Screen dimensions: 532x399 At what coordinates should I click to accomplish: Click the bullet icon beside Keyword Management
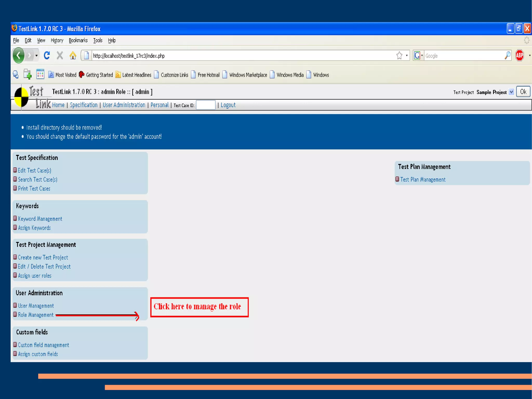click(15, 218)
